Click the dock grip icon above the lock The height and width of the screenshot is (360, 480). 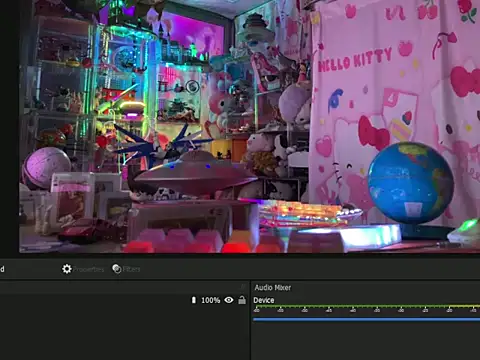click(243, 287)
